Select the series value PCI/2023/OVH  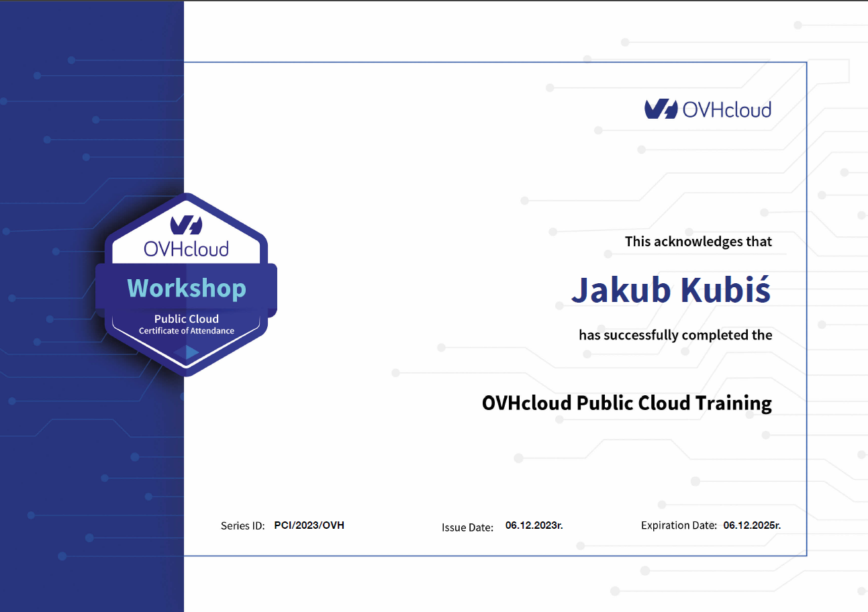(309, 525)
